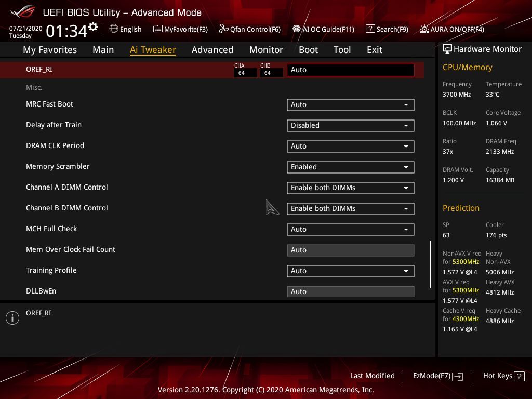Screen dimensions: 532x399
Task: Expand Channel B DIMM Control dropdown
Action: 351,209
